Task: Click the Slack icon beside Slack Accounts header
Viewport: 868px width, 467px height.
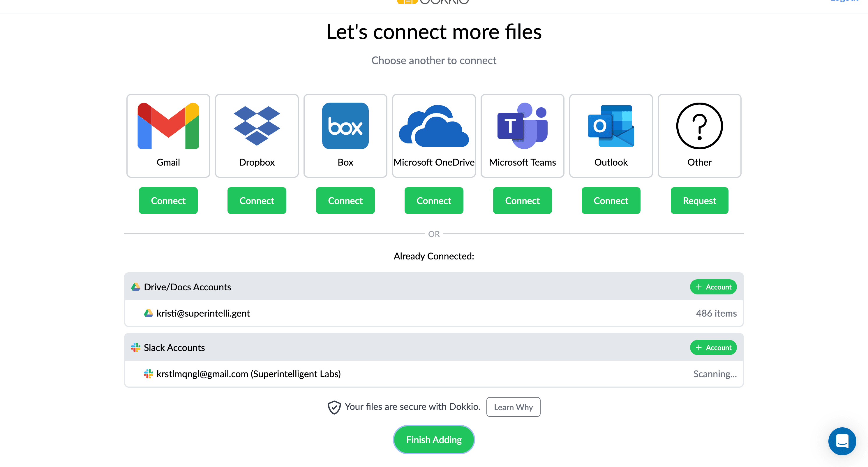Action: [x=136, y=348]
